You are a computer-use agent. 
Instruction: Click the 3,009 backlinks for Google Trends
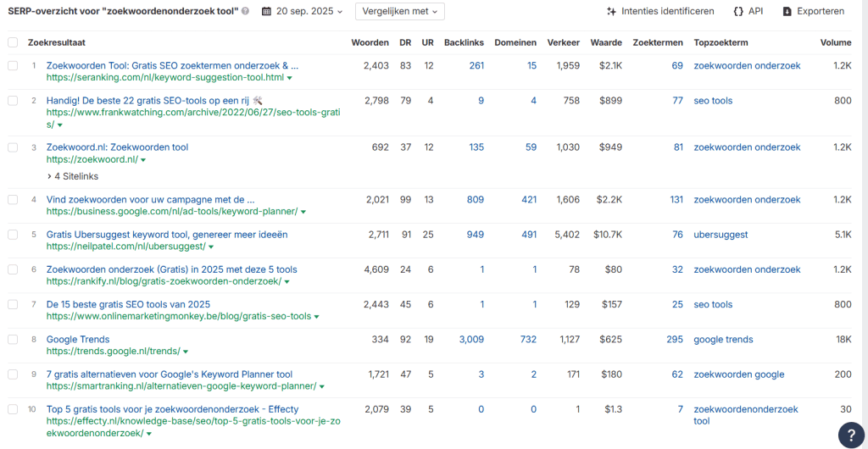[x=470, y=340]
